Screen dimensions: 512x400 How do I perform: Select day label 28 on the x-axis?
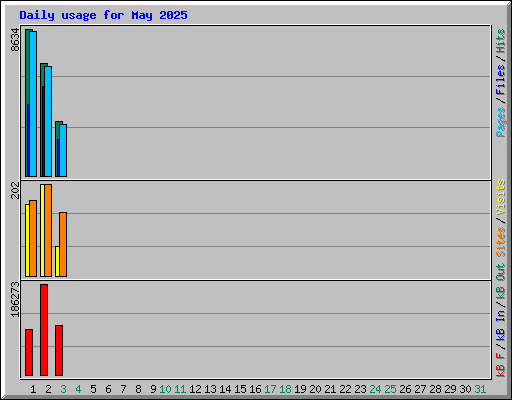click(435, 389)
